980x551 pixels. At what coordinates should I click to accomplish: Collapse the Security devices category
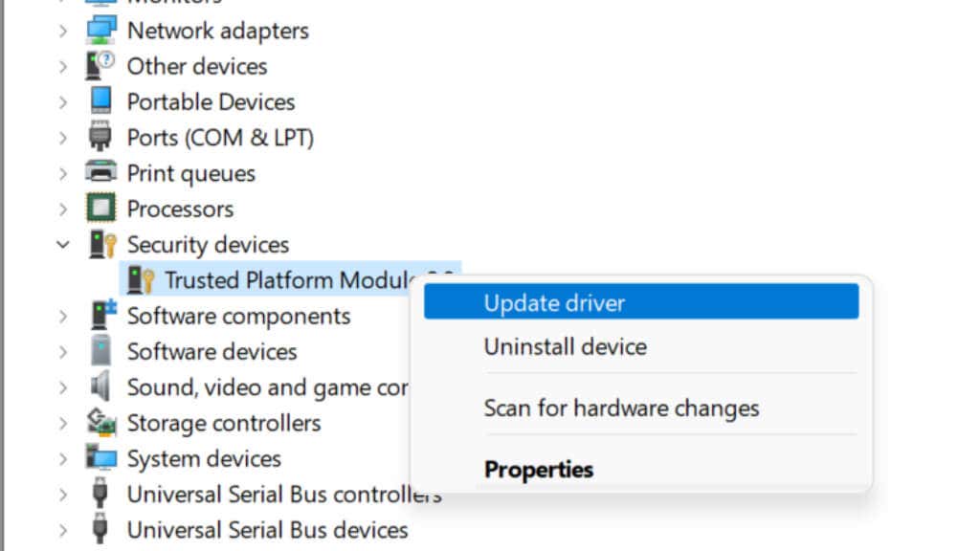click(63, 244)
